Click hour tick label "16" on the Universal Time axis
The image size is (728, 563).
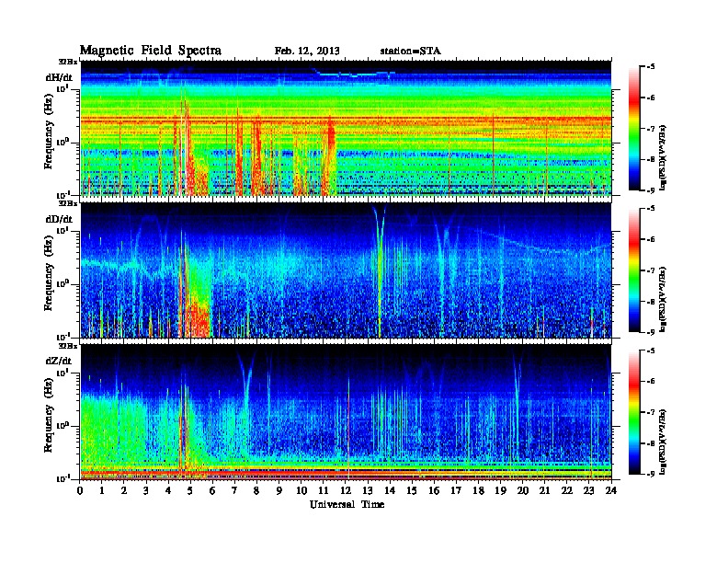point(434,490)
